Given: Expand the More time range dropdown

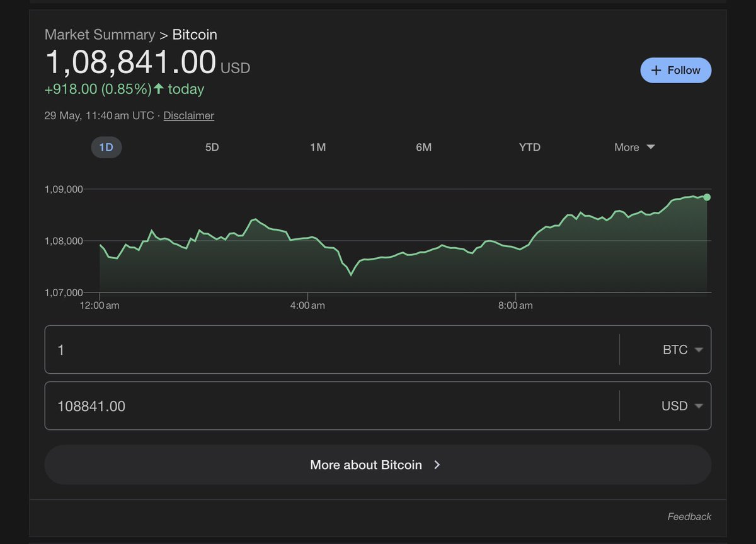Looking at the screenshot, I should pos(634,148).
